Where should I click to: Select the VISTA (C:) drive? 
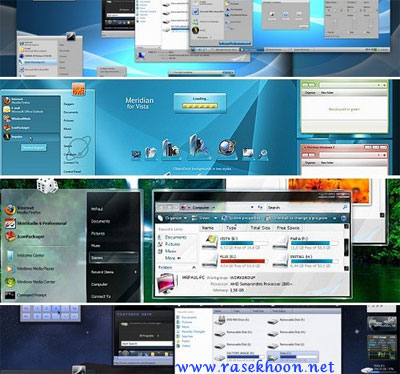(234, 243)
